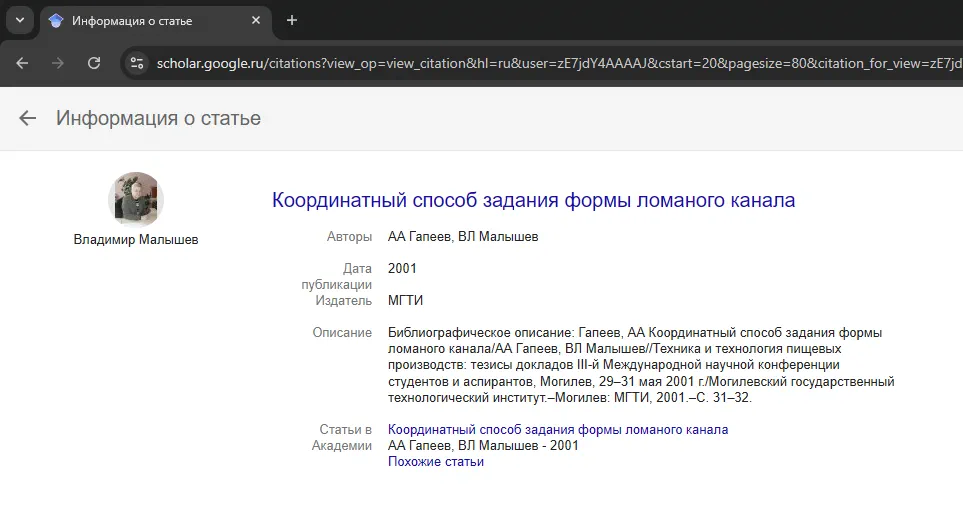Select publisher value МГТИ

405,300
